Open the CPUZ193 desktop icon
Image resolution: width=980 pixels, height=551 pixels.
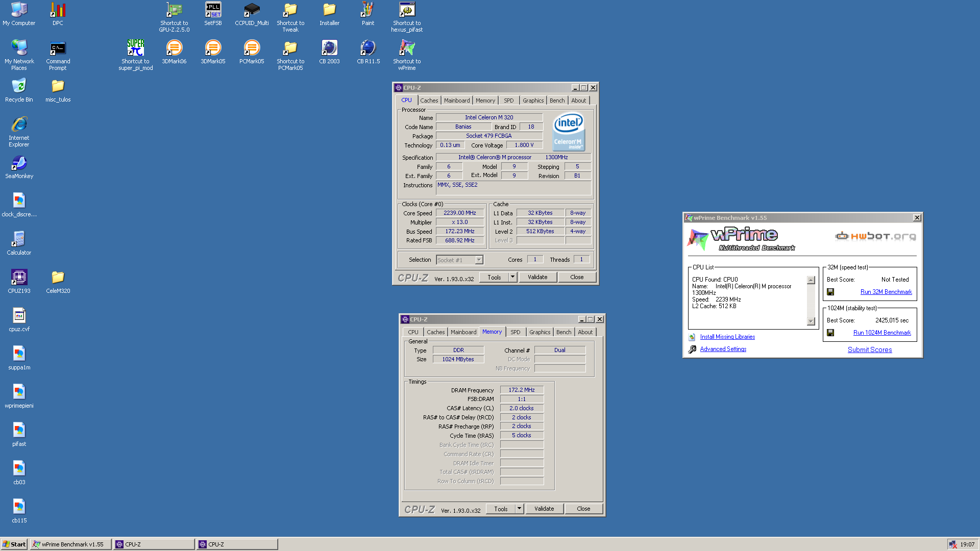pyautogui.click(x=19, y=281)
